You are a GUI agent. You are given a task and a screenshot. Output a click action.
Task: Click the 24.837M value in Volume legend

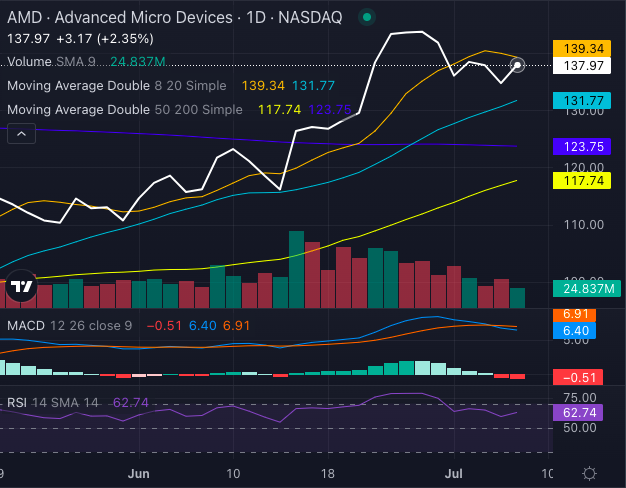pos(138,62)
